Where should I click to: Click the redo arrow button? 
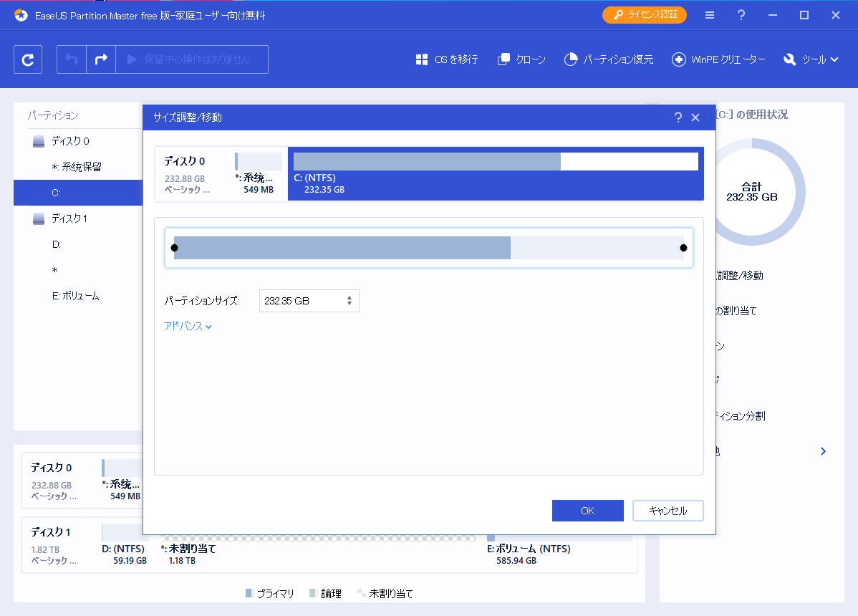click(101, 59)
